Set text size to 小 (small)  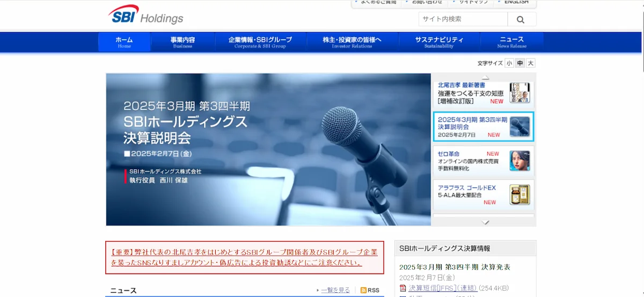click(x=509, y=63)
